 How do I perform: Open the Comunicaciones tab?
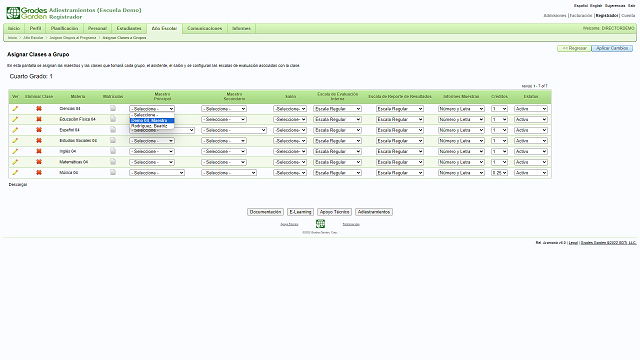[x=204, y=29]
